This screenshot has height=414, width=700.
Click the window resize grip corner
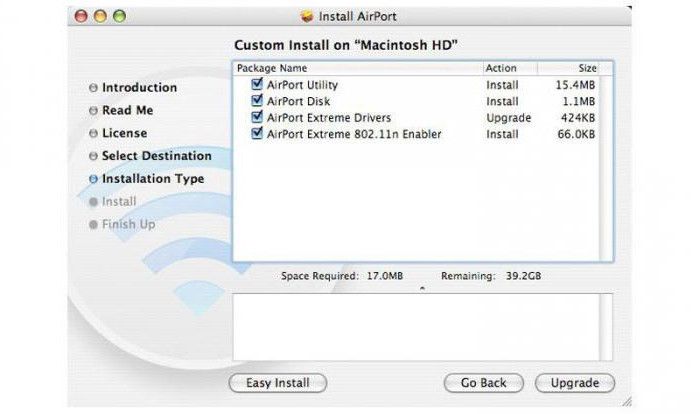[x=627, y=401]
